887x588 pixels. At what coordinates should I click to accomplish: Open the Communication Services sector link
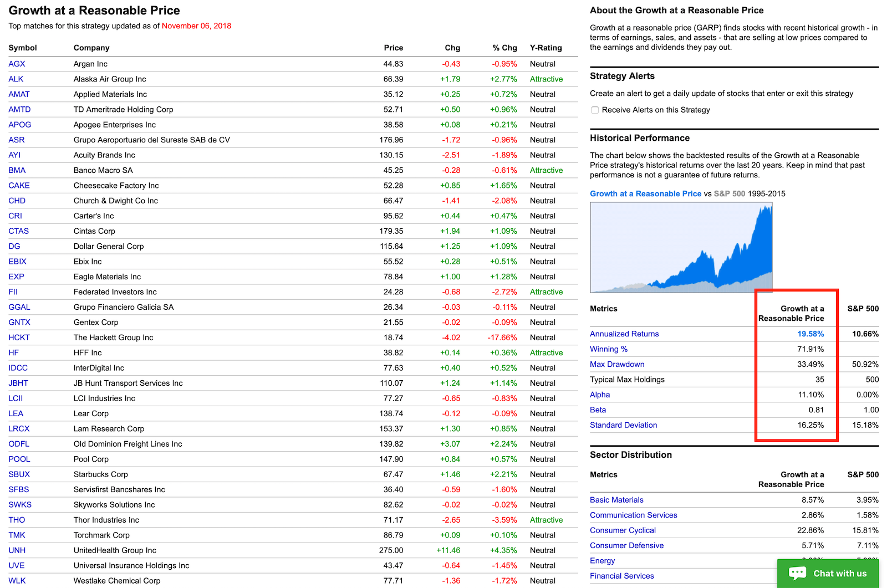[634, 515]
